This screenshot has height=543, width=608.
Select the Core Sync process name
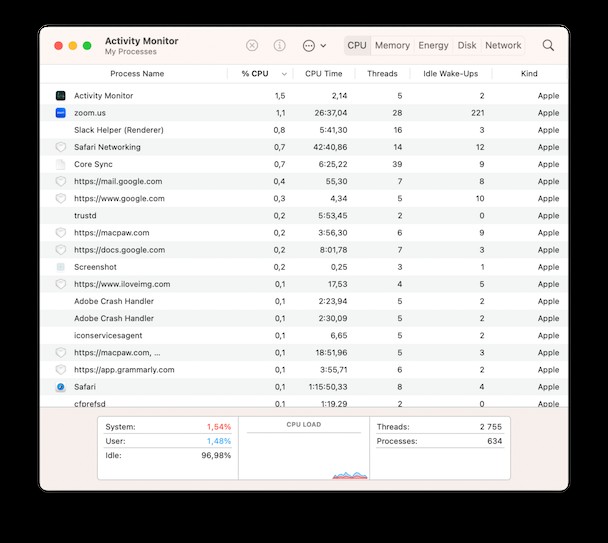coord(93,164)
